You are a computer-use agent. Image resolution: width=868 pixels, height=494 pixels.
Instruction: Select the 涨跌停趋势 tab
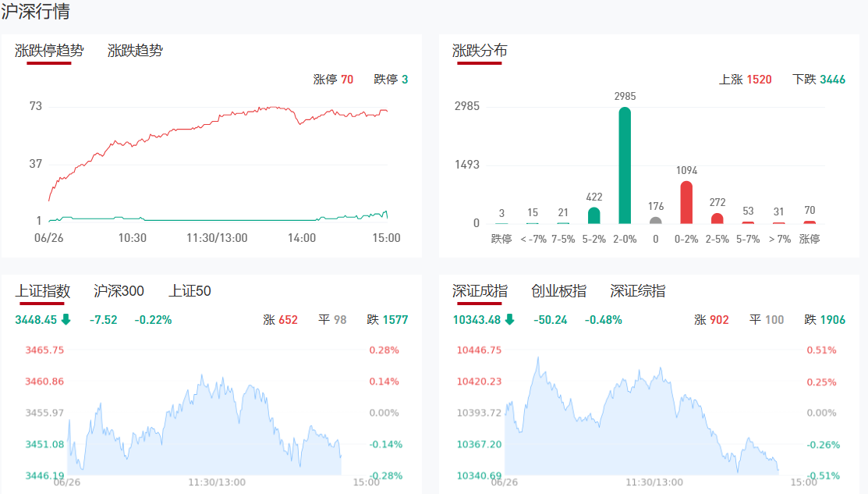(x=49, y=51)
